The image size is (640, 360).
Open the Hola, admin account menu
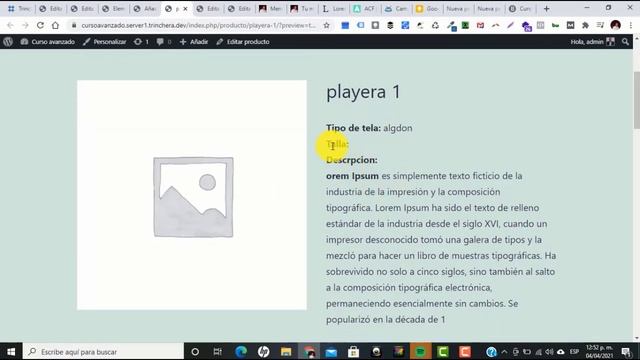pyautogui.click(x=592, y=42)
